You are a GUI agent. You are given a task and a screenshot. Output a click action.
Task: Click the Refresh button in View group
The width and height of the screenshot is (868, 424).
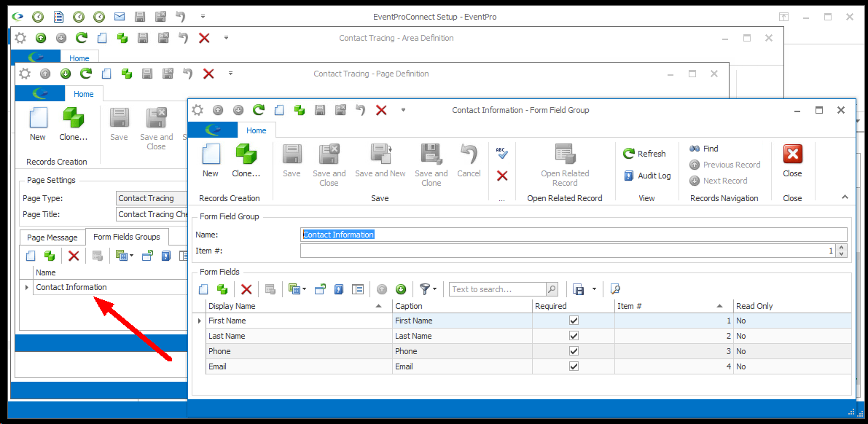(644, 154)
